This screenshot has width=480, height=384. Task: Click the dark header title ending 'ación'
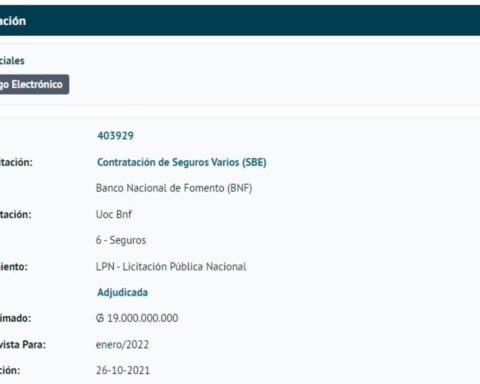click(x=13, y=21)
